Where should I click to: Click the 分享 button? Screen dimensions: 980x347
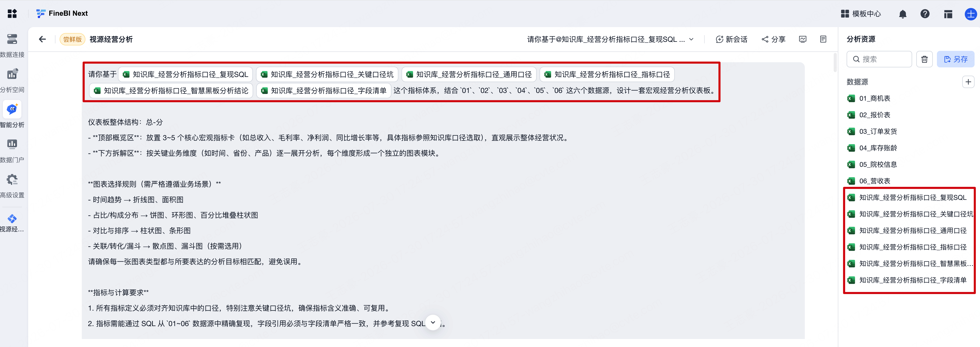coord(773,39)
